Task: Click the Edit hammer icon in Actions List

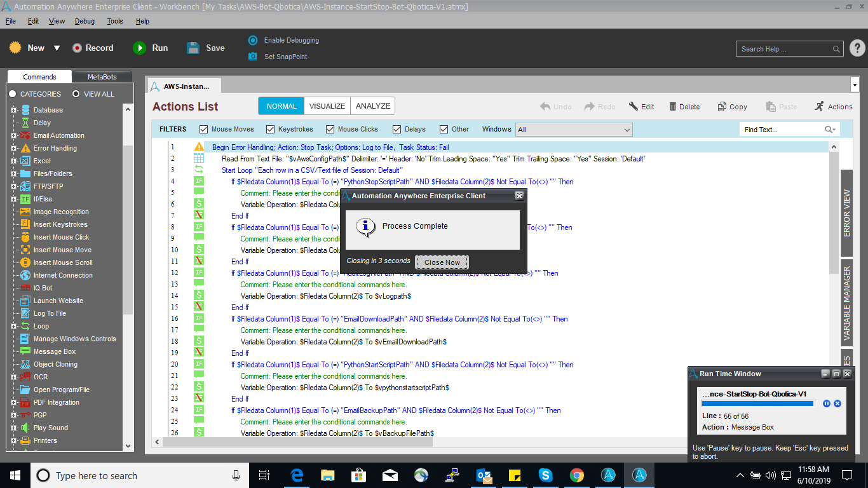Action: point(634,106)
